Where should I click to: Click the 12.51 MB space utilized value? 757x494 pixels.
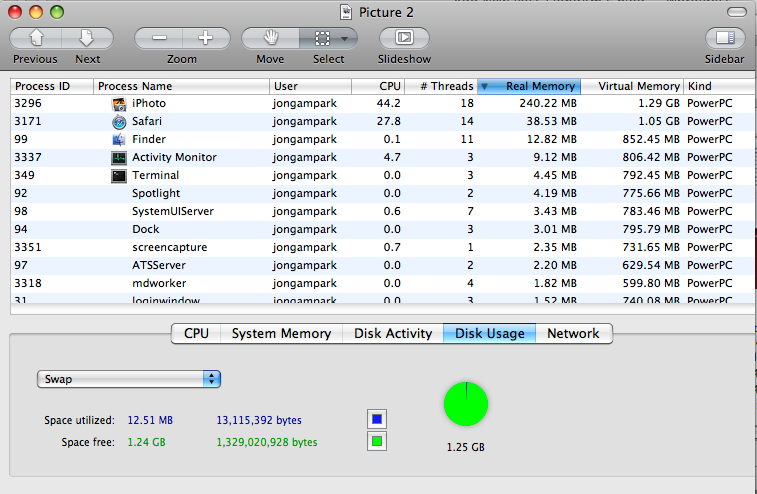tap(150, 421)
